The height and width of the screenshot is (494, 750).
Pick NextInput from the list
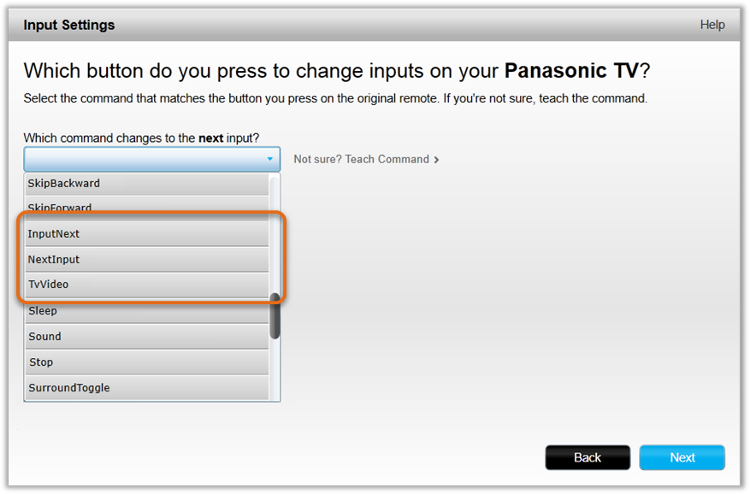(147, 259)
